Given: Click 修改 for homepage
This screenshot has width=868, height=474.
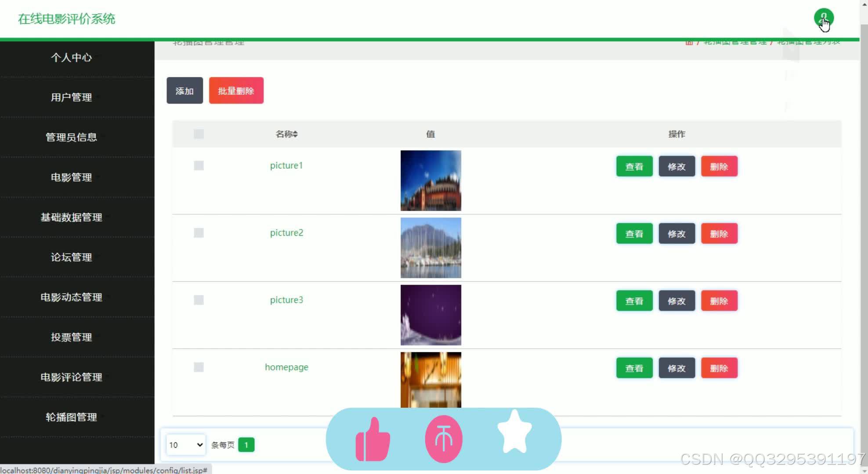Looking at the screenshot, I should click(x=676, y=368).
